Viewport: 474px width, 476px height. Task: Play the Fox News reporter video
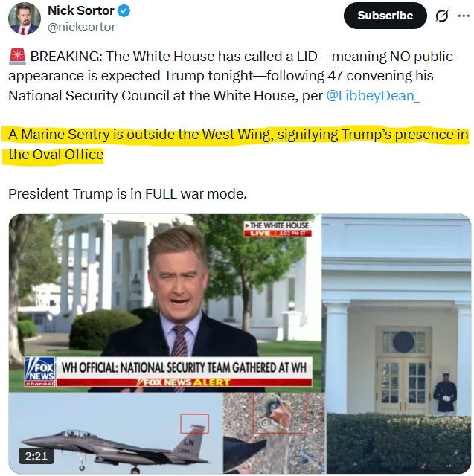tap(165, 303)
